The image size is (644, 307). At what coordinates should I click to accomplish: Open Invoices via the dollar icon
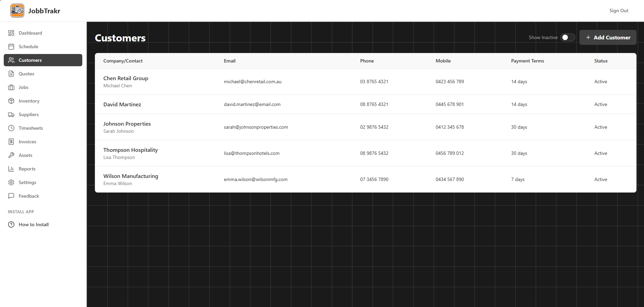coord(11,142)
